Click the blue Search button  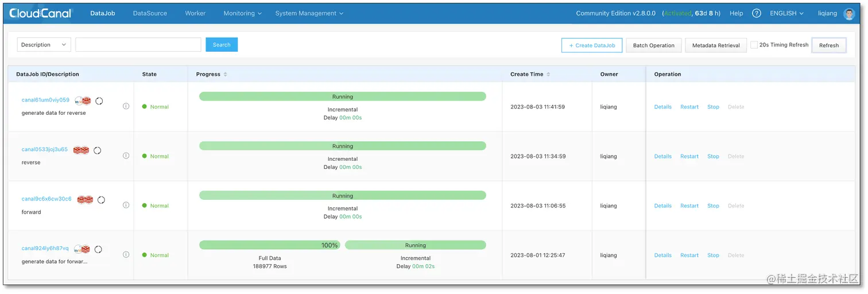click(222, 45)
